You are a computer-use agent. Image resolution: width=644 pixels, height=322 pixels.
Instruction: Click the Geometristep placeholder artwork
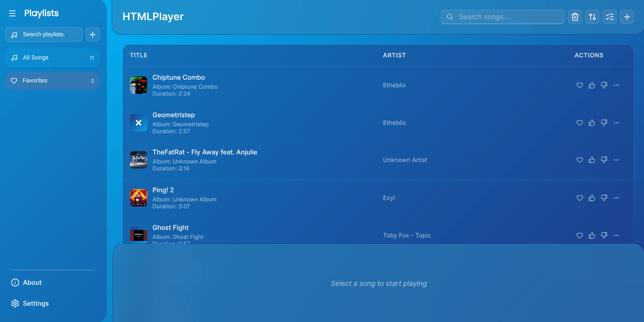(x=139, y=123)
